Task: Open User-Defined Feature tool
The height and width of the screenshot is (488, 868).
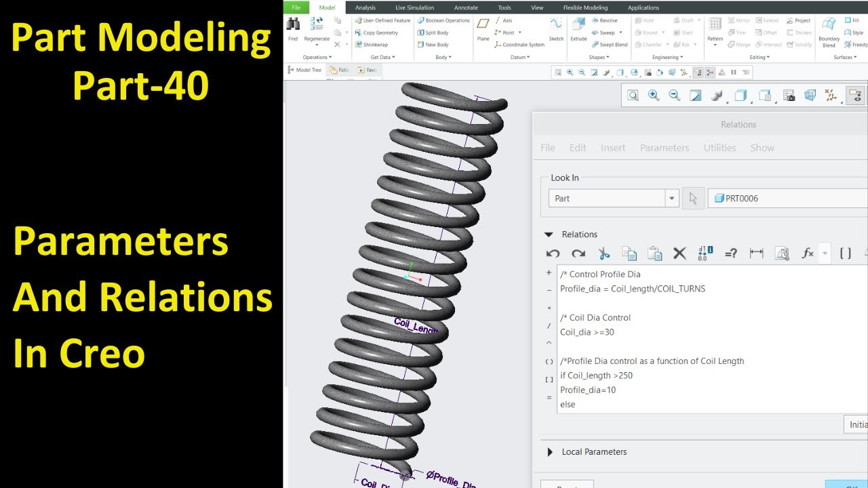Action: pyautogui.click(x=382, y=20)
